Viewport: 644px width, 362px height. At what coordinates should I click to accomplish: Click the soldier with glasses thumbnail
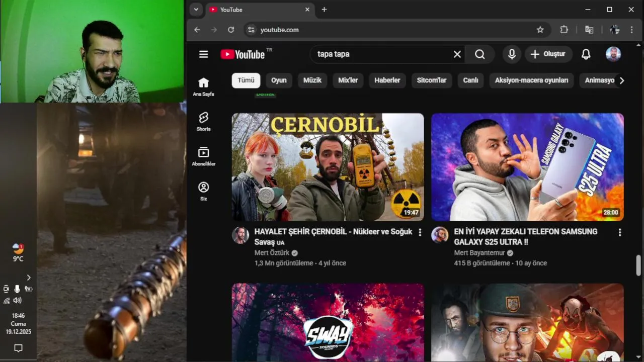(527, 322)
